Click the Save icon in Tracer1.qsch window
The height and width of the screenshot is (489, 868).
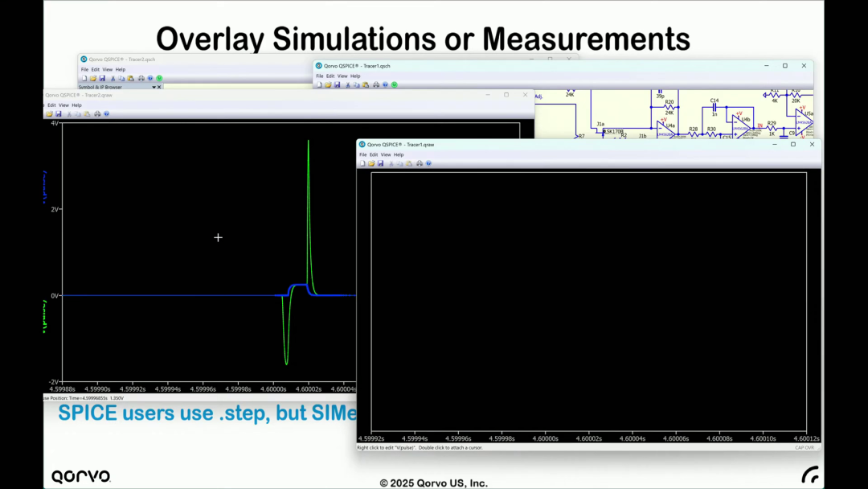pos(337,85)
